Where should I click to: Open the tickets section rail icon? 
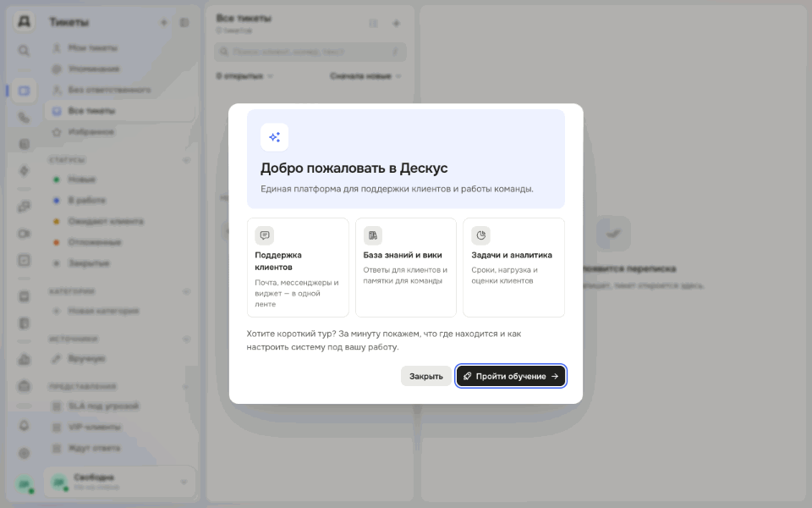click(x=24, y=91)
